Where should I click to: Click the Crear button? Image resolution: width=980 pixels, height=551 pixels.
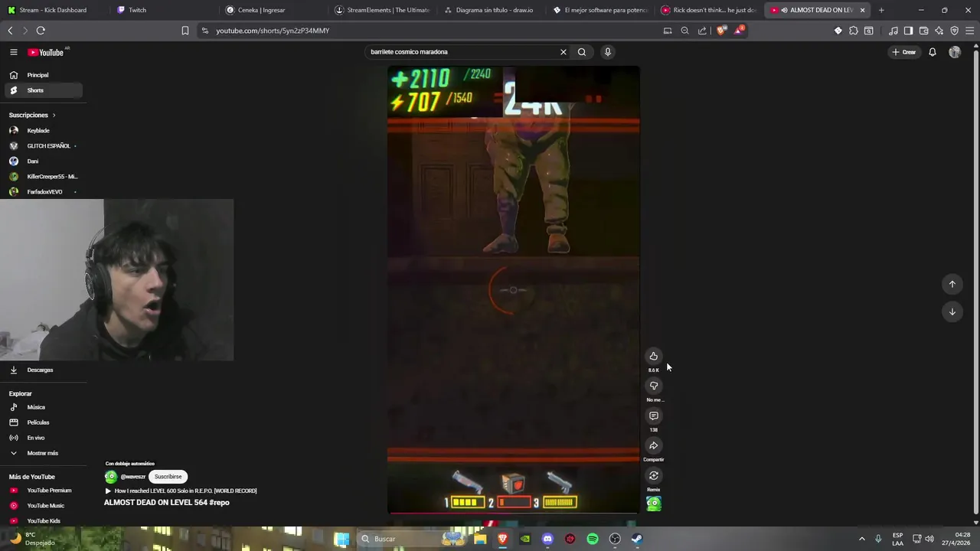[904, 52]
